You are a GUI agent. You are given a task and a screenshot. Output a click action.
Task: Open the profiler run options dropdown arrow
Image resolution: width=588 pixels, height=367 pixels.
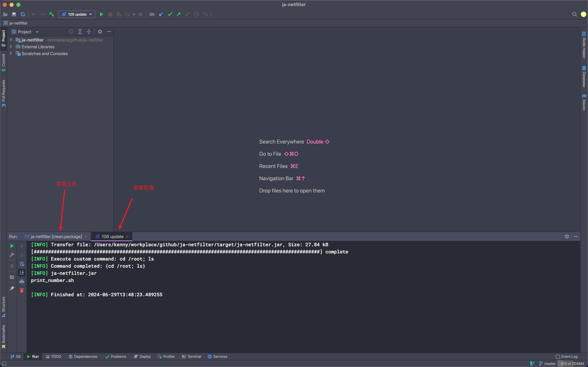pyautogui.click(x=134, y=15)
